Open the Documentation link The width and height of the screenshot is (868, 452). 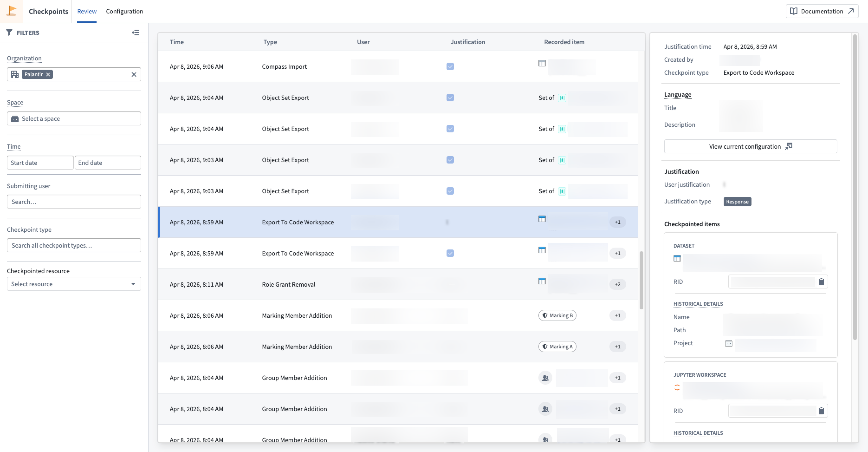point(822,11)
